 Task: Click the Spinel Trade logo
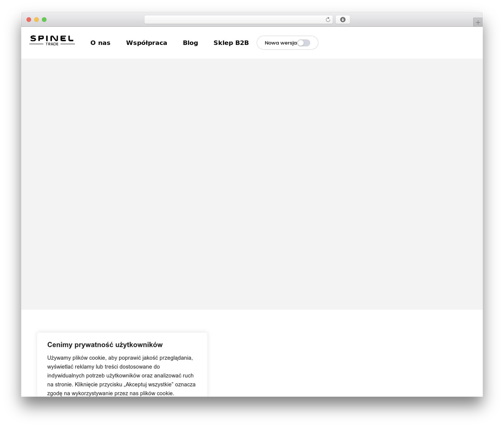tap(52, 40)
